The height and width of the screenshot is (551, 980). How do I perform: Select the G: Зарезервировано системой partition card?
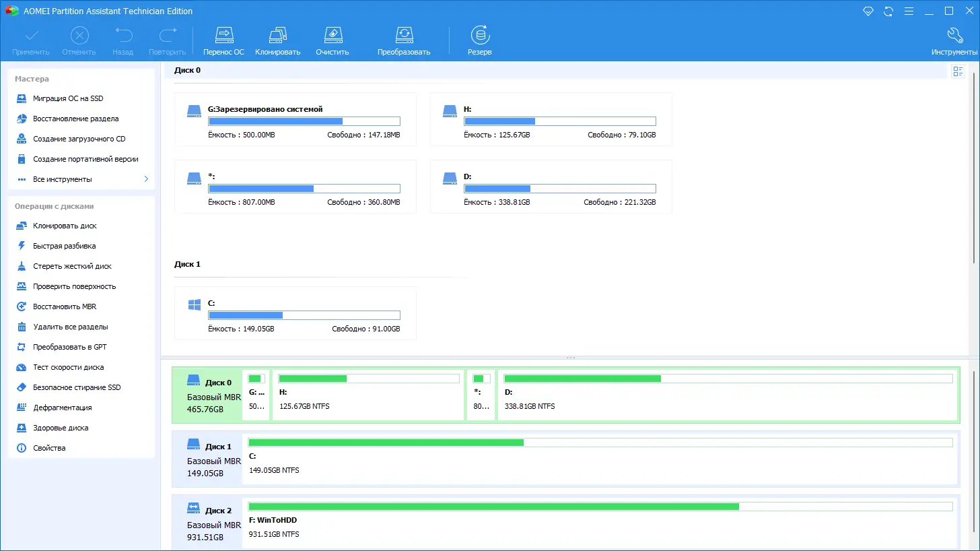[x=295, y=120]
